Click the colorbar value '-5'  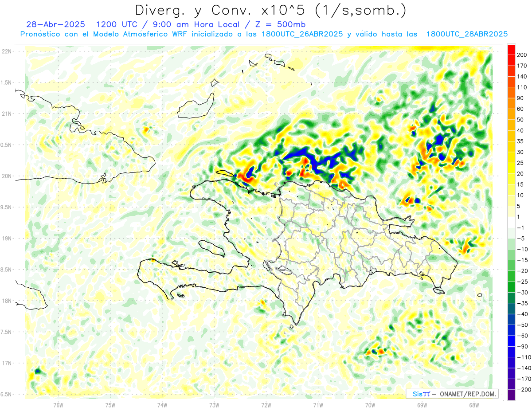pyautogui.click(x=521, y=239)
